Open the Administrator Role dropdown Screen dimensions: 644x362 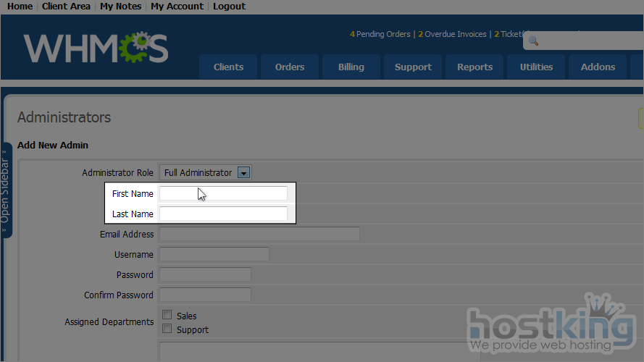pyautogui.click(x=243, y=173)
